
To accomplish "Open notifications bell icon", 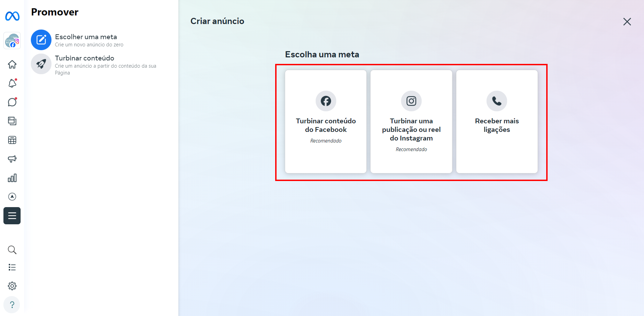I will 12,83.
